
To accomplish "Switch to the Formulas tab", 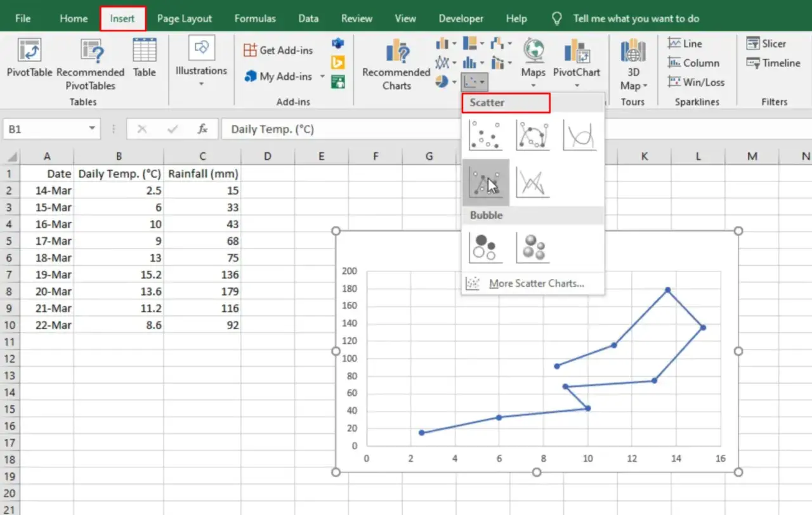I will tap(255, 18).
